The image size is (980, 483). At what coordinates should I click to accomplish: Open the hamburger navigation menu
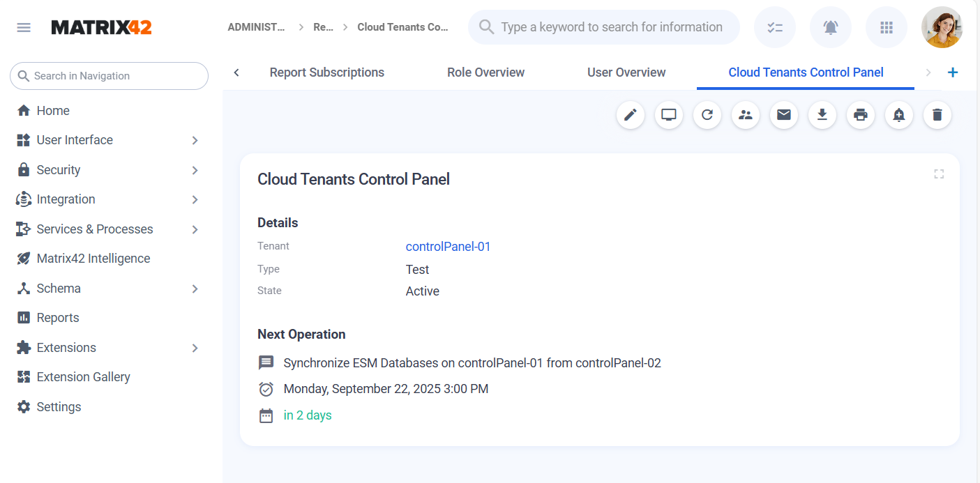[24, 28]
